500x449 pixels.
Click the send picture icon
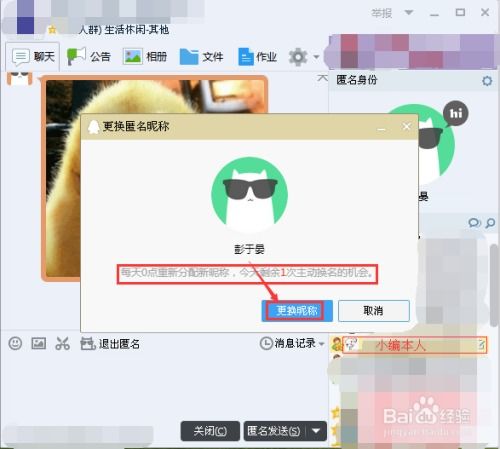tap(39, 343)
